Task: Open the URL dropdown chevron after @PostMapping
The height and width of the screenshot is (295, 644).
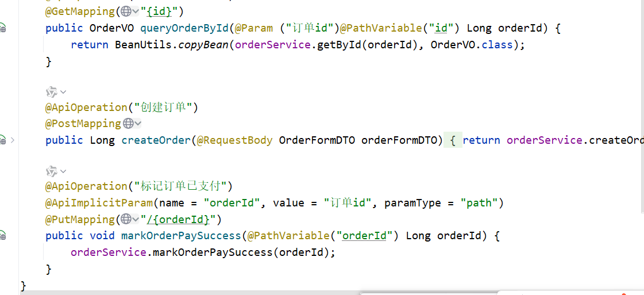Action: (137, 123)
